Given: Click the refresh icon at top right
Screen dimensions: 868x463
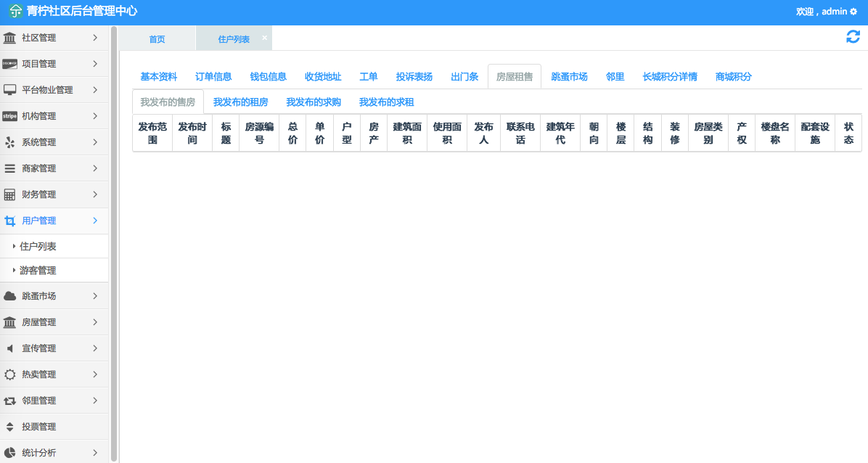Looking at the screenshot, I should pyautogui.click(x=853, y=36).
